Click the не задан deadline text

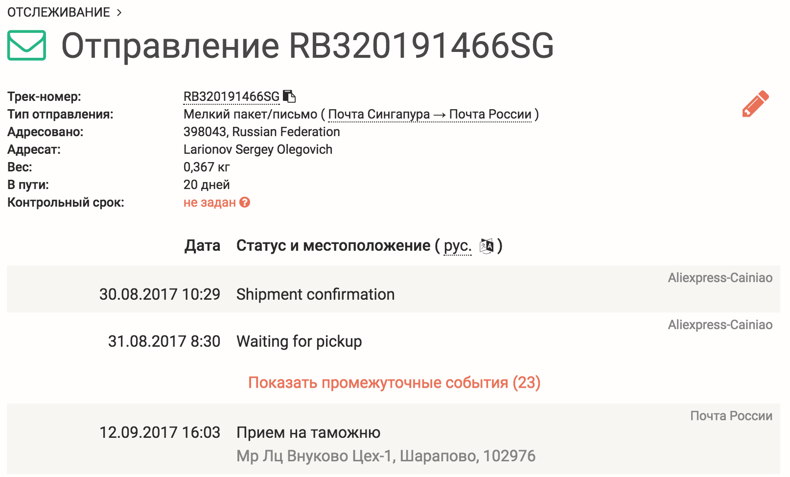click(x=209, y=203)
